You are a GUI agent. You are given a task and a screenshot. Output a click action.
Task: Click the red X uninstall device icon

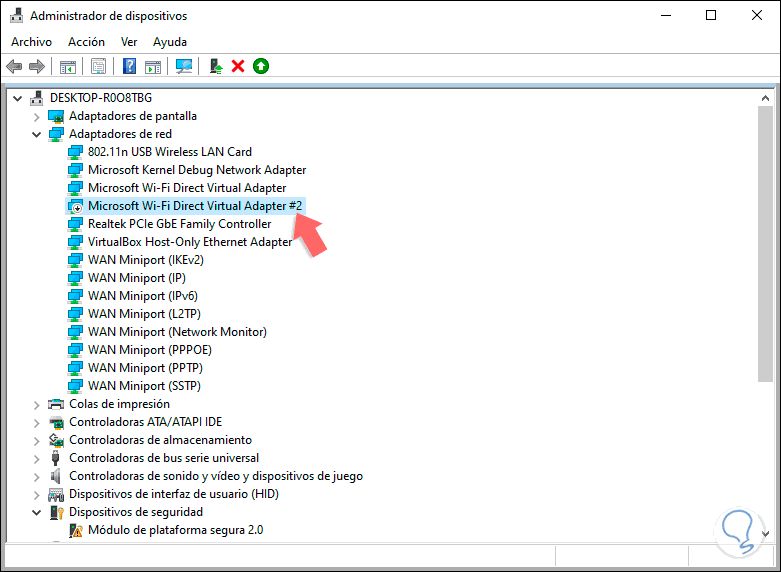click(238, 66)
